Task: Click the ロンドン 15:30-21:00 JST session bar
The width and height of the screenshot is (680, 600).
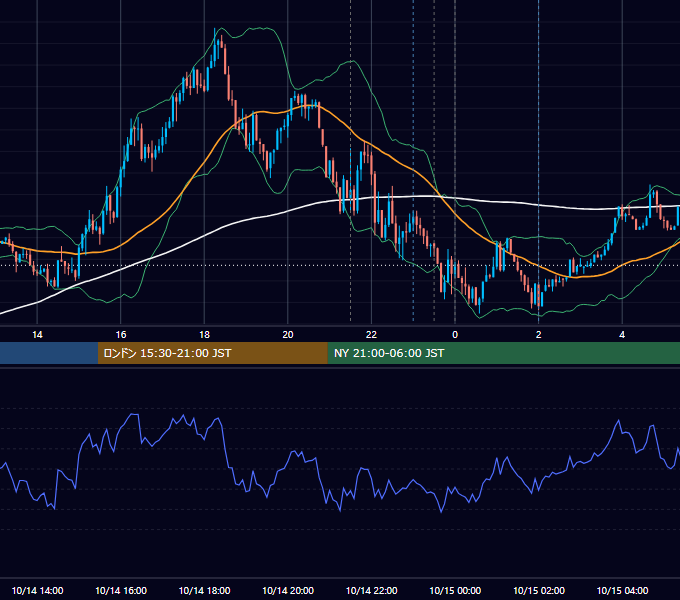Action: [212, 353]
